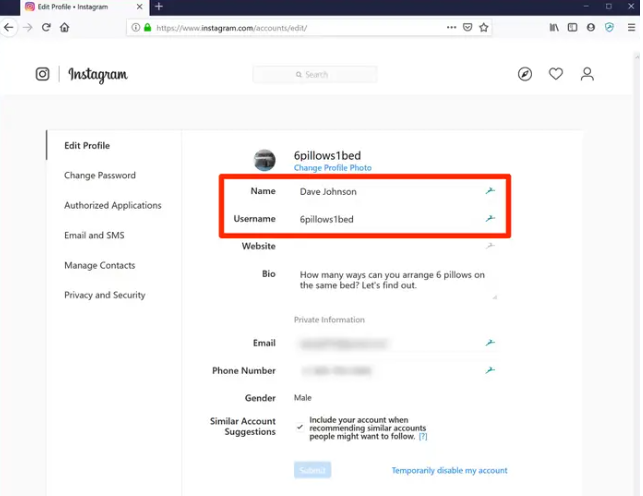The width and height of the screenshot is (643, 496).
Task: Click the browser forward arrow
Action: click(27, 28)
